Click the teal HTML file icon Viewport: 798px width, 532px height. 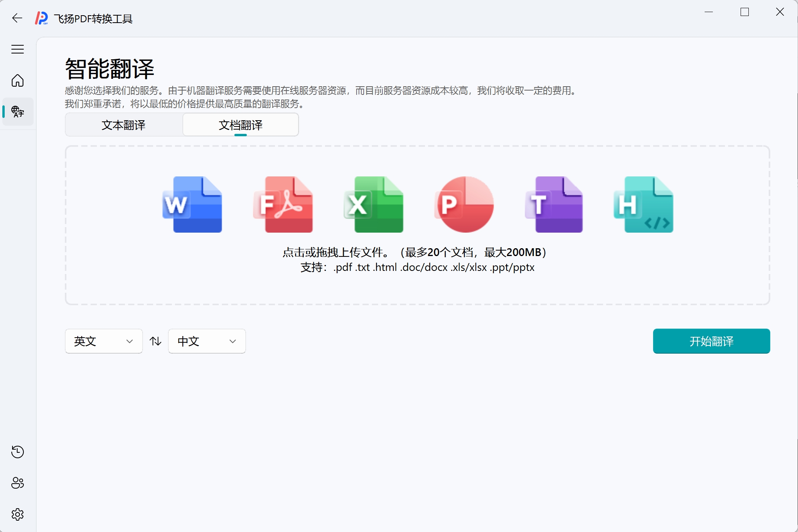(644, 205)
